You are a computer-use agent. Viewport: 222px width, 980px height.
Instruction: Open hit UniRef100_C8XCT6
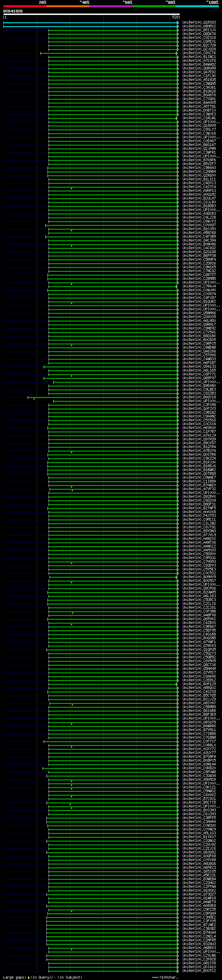click(x=199, y=53)
